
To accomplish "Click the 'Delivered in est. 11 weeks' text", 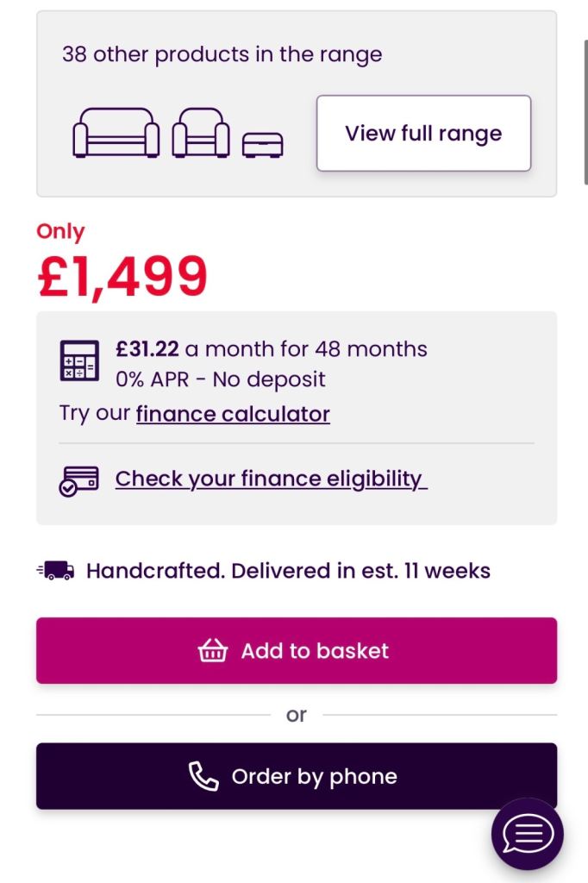I will pyautogui.click(x=360, y=571).
